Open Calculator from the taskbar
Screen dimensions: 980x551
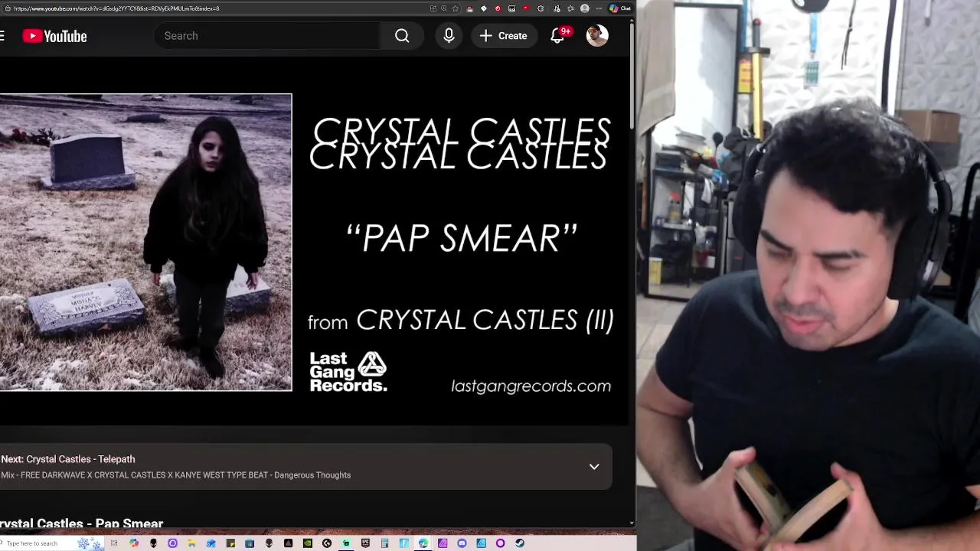tap(384, 543)
